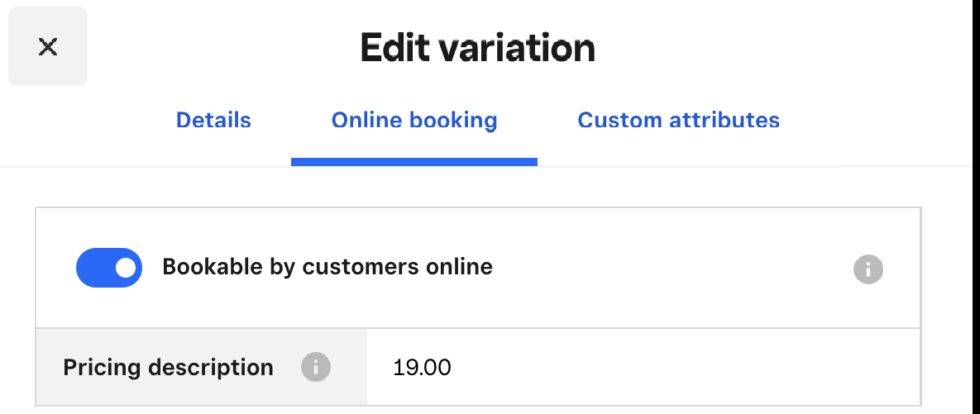The height and width of the screenshot is (414, 980).
Task: Open tooltip beside Pricing description label
Action: (x=315, y=366)
